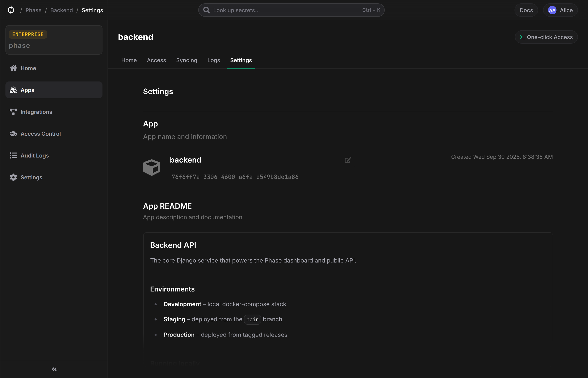The width and height of the screenshot is (588, 378).
Task: Click the Integrations icon in sidebar
Action: pyautogui.click(x=13, y=112)
